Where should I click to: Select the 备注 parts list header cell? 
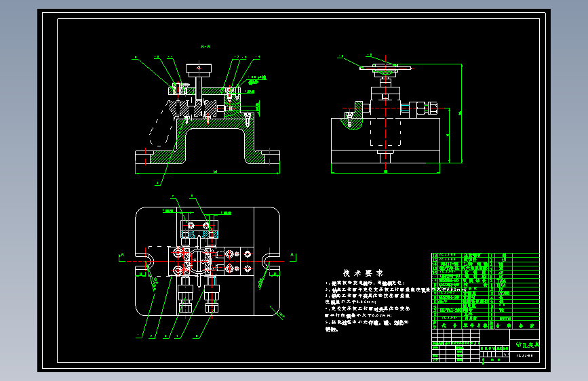click(526, 325)
